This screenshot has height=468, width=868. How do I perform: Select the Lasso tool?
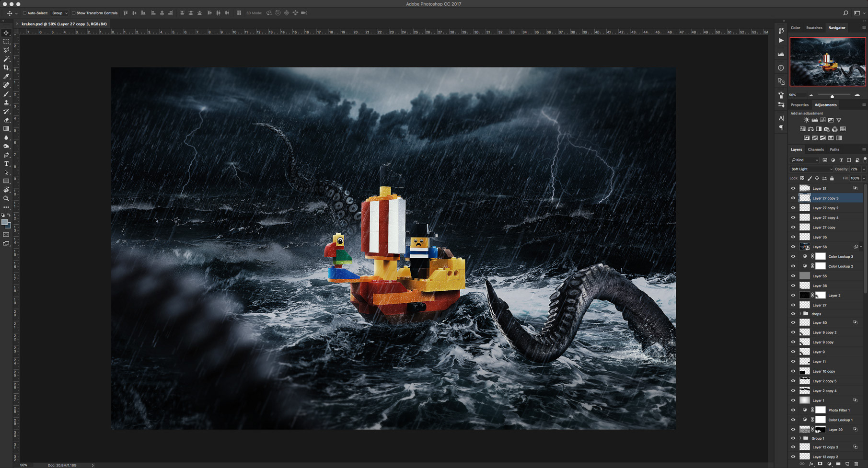coord(6,50)
